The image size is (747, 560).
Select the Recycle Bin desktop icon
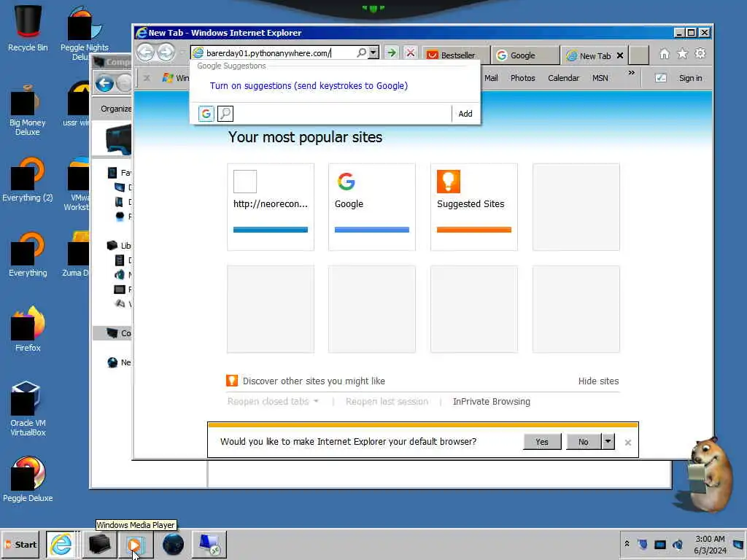click(x=28, y=28)
